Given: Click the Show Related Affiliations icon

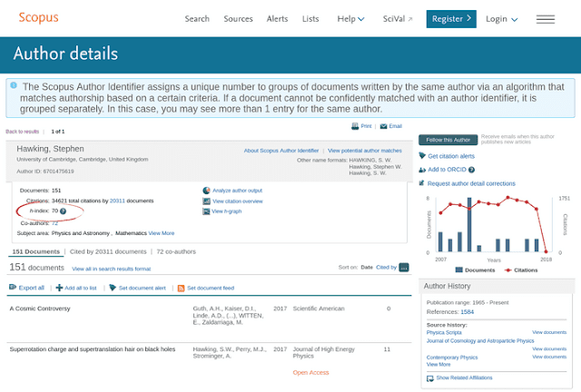Looking at the screenshot, I should click(429, 378).
